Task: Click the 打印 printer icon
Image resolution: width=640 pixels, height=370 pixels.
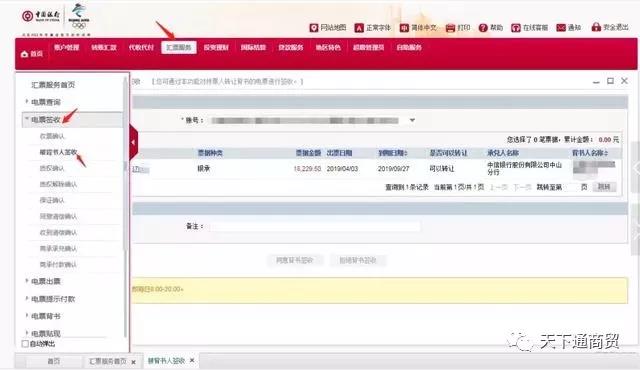Action: [450, 28]
